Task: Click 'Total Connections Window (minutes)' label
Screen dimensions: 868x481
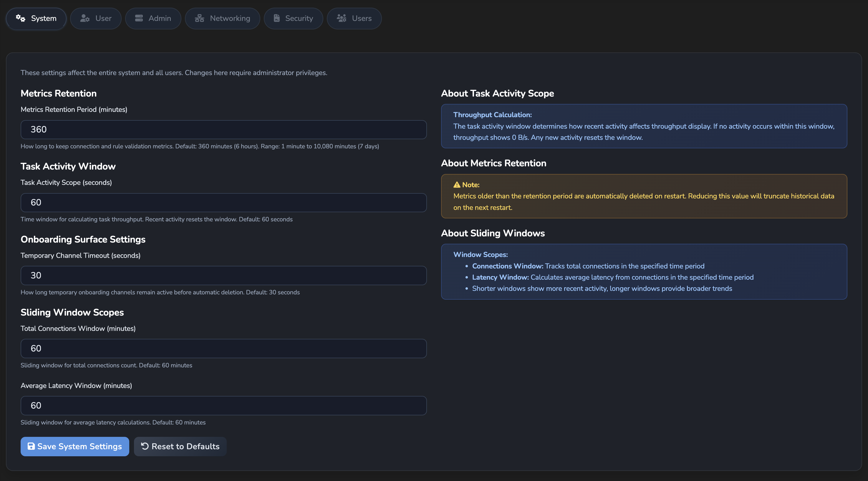Action: [x=78, y=329]
